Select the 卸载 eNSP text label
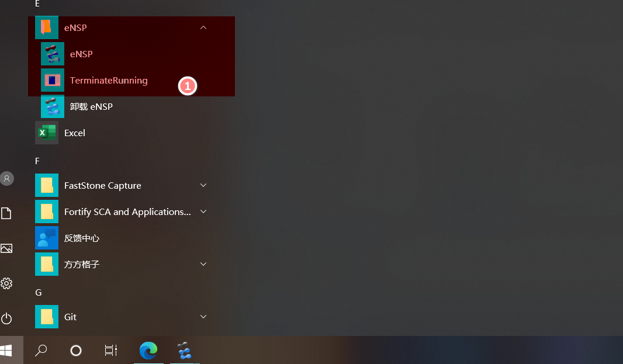 [x=91, y=106]
